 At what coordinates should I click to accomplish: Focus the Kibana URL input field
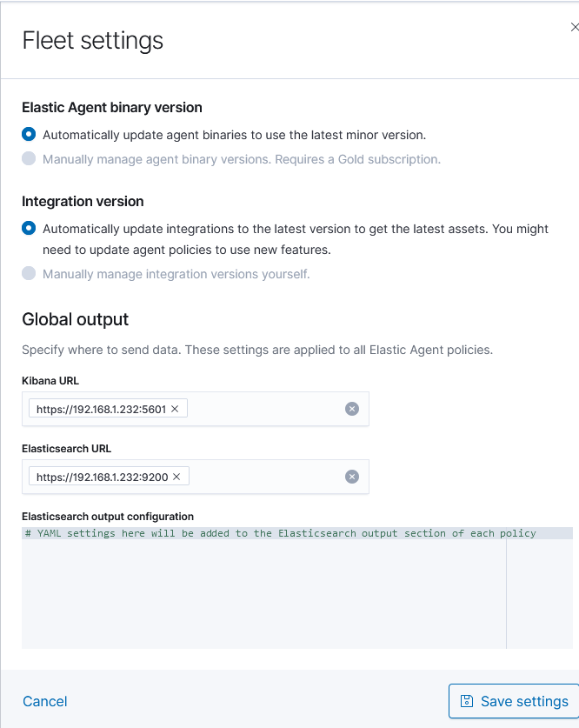pyautogui.click(x=261, y=408)
